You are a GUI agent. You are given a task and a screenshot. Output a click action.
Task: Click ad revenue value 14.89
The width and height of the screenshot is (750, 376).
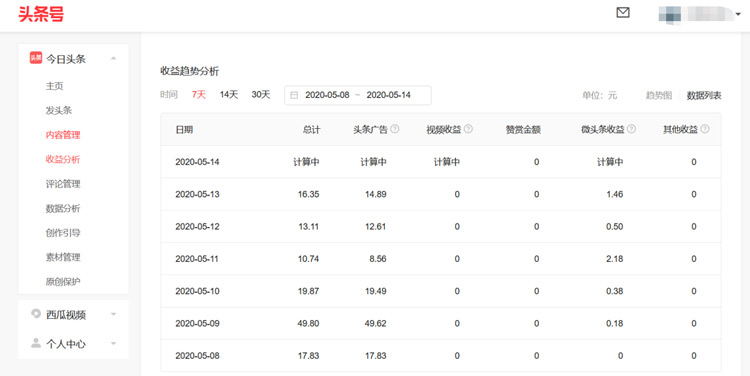point(375,194)
